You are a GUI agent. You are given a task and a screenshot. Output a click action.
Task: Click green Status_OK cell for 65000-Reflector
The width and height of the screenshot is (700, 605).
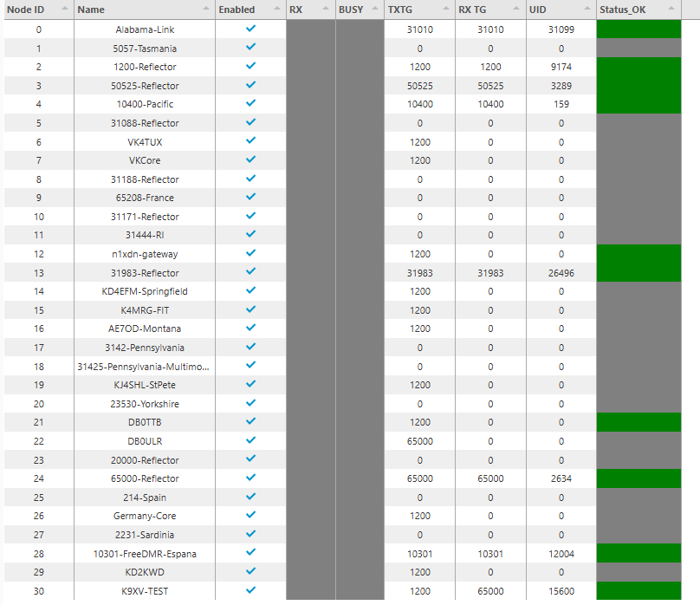point(638,478)
